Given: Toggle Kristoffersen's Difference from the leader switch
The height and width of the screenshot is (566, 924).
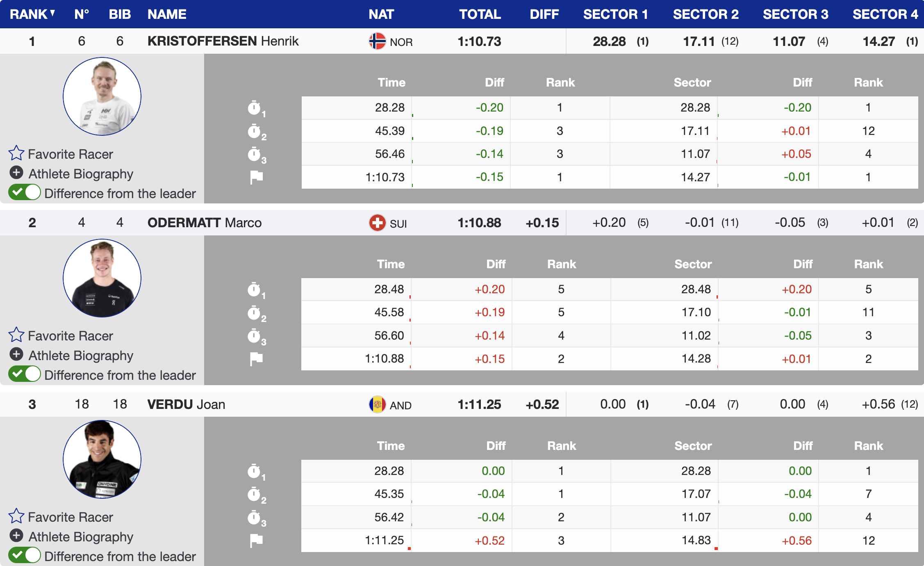Looking at the screenshot, I should [x=25, y=192].
